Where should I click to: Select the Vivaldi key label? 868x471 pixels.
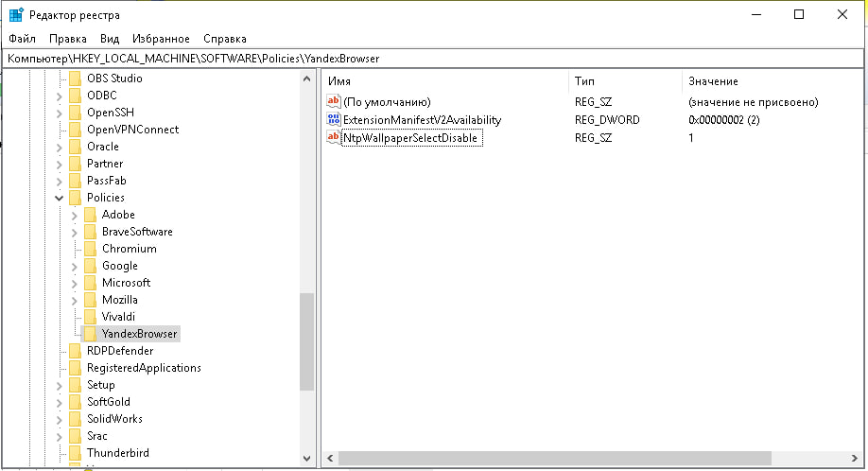118,317
